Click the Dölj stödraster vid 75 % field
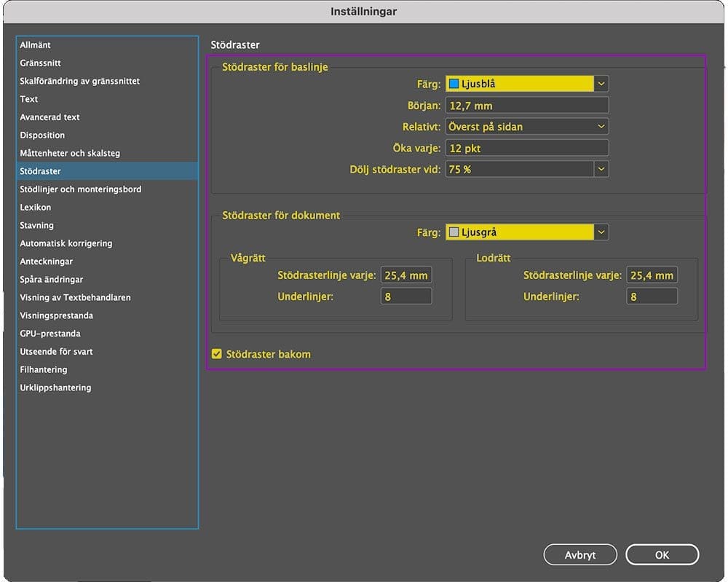 (520, 170)
